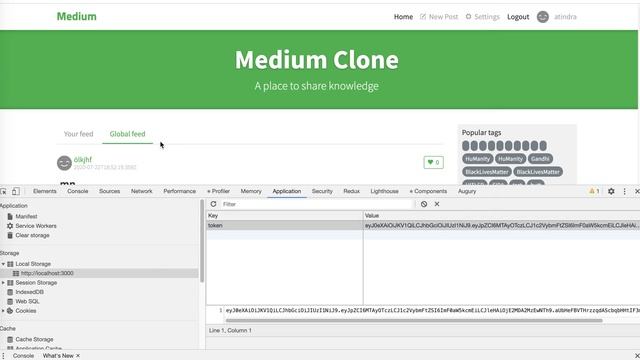This screenshot has height=360, width=640.
Task: Open DevTools three-dot customize menu
Action: coord(624,191)
